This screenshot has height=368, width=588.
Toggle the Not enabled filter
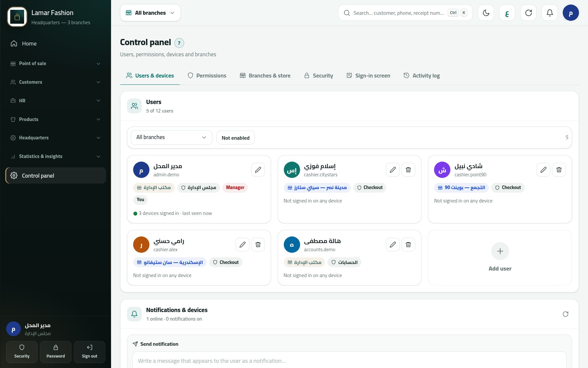pos(236,138)
